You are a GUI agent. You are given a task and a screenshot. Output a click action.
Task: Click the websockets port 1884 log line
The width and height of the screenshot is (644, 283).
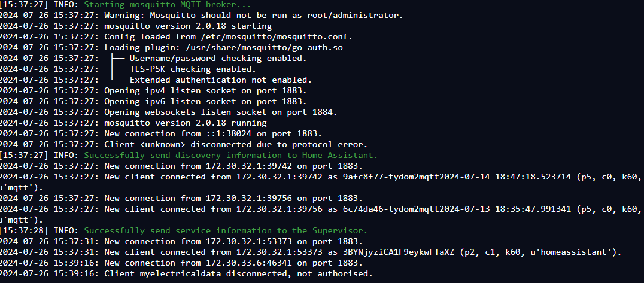point(169,112)
